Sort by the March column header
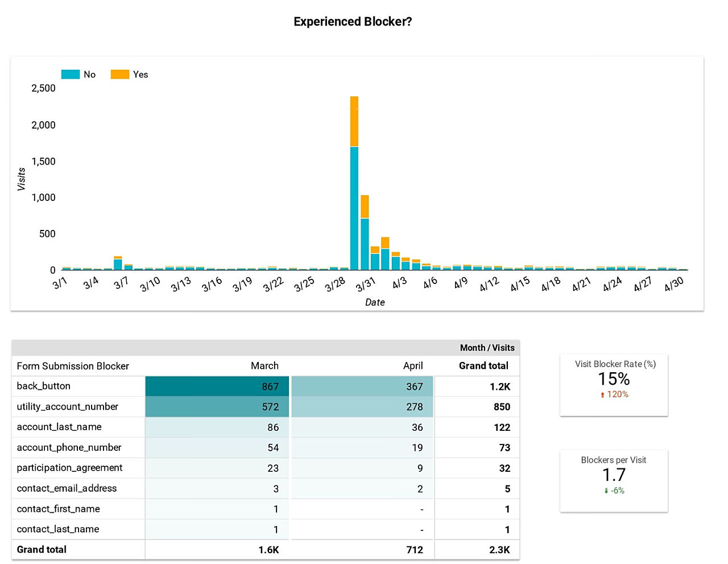The image size is (728, 564). point(264,366)
